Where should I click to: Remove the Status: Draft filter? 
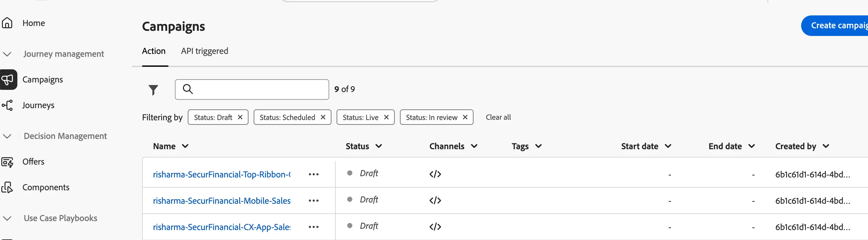click(240, 117)
